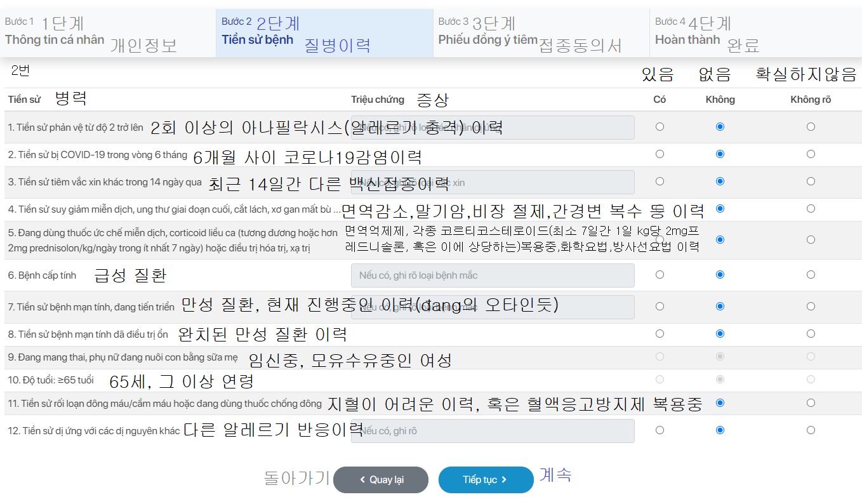Click the 'Quay lại' back button

380,480
